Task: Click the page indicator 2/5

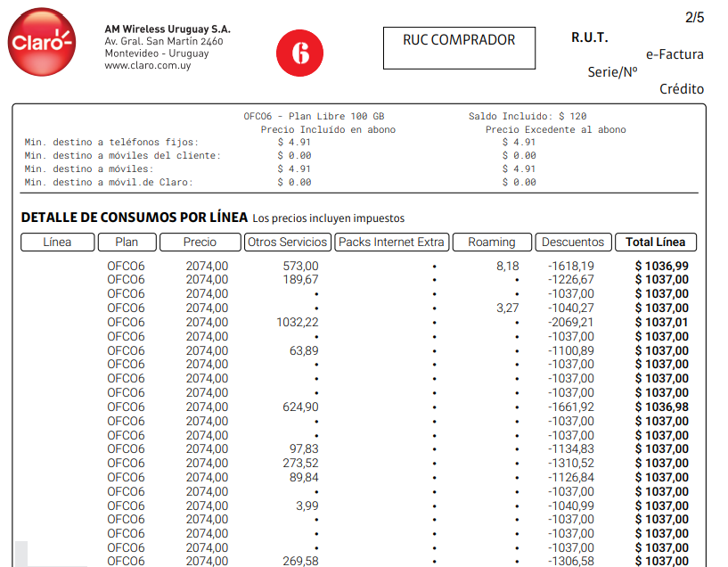Action: pyautogui.click(x=694, y=18)
